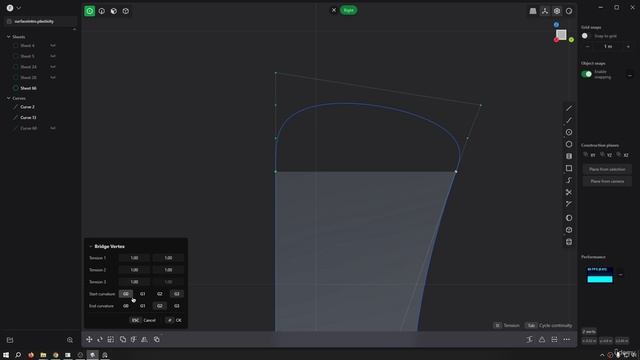Click the triangle icon in bottom-right toolbar
Viewport: 640px width, 360px height.
[x=542, y=339]
